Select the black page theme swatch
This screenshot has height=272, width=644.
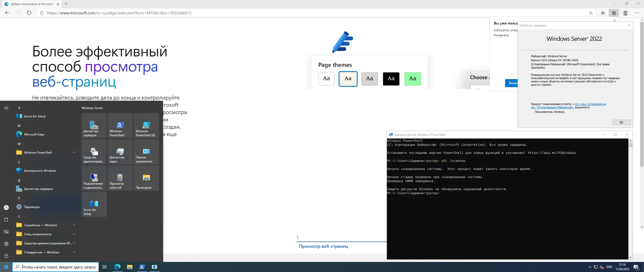click(391, 79)
